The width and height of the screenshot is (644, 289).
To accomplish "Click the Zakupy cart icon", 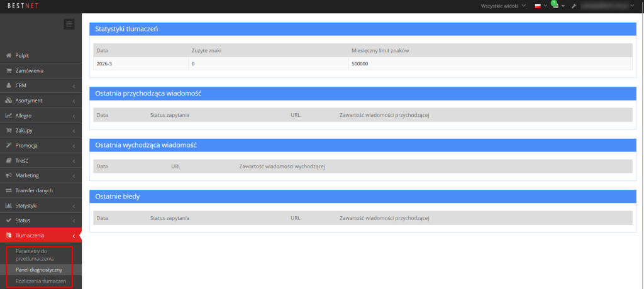I will tap(8, 131).
